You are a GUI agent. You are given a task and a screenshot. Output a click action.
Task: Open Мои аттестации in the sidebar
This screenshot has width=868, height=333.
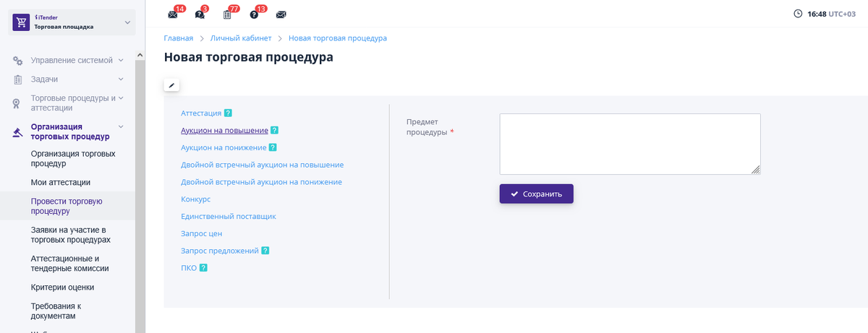click(x=61, y=183)
